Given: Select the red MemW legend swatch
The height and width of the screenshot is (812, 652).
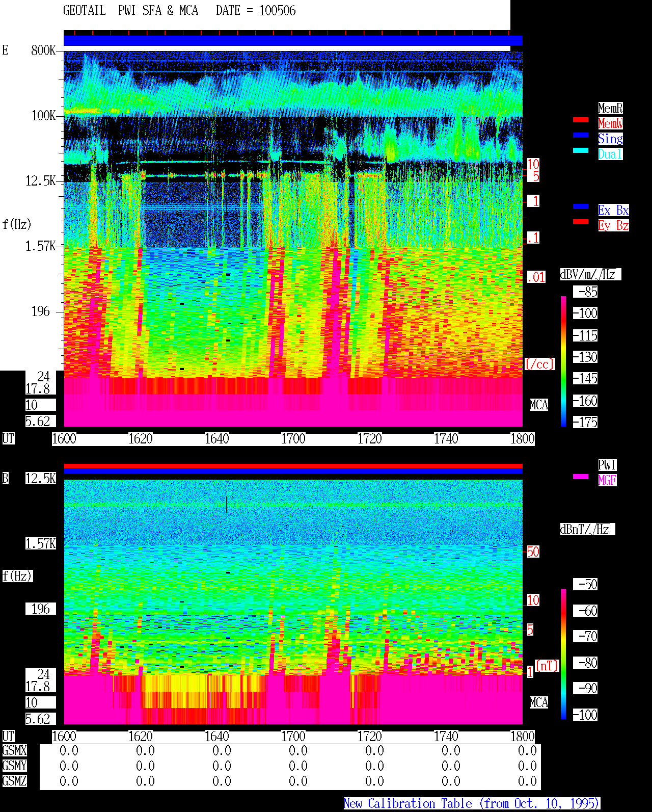Looking at the screenshot, I should coord(581,120).
